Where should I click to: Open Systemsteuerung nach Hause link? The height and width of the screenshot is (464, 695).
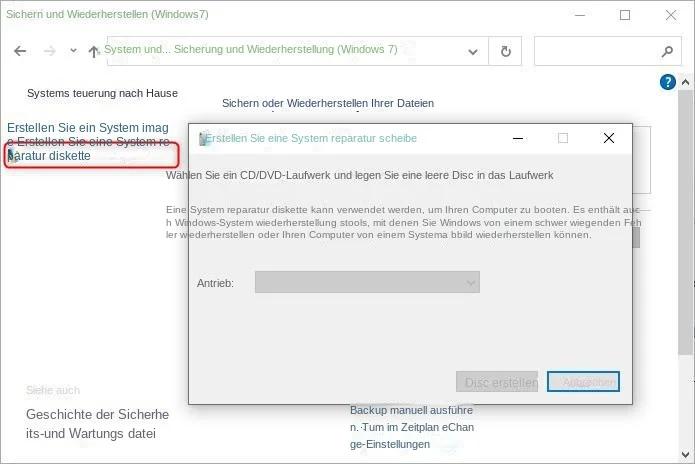(x=102, y=93)
